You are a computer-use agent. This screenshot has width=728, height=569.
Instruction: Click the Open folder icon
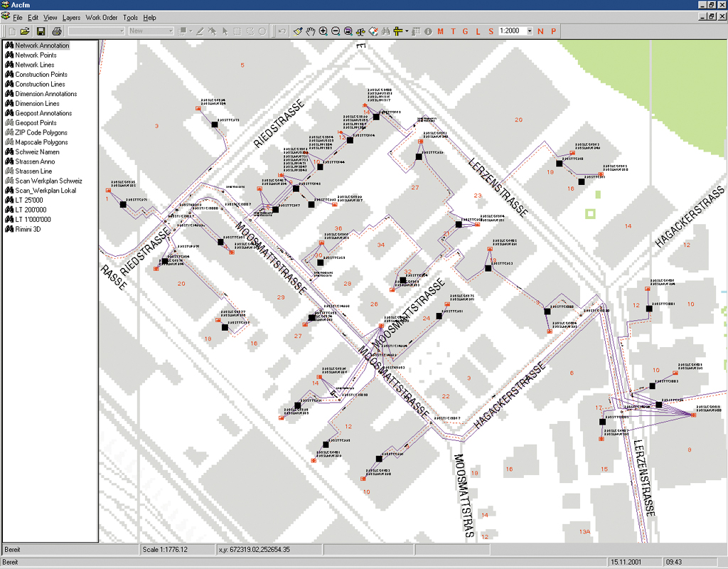click(24, 31)
